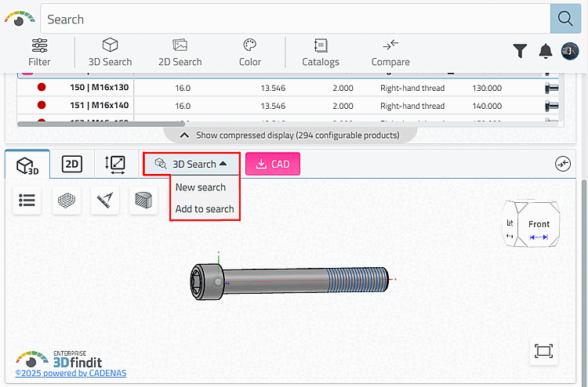Click screw thumbnail in M16x130 row
The height and width of the screenshot is (387, 588).
point(552,89)
